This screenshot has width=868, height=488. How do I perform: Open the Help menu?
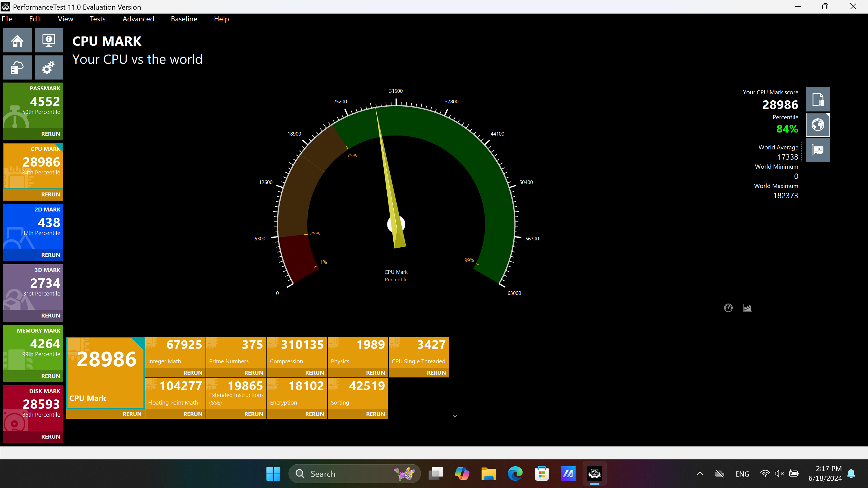222,19
